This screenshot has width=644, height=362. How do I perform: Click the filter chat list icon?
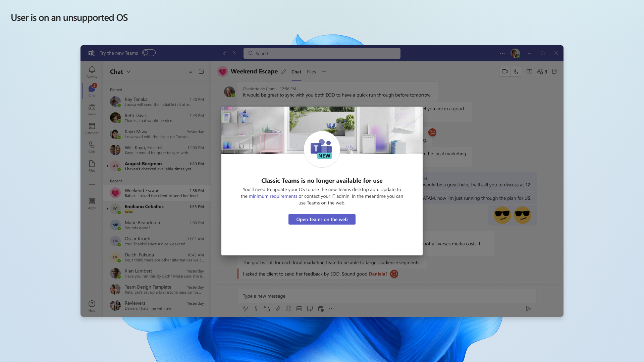(190, 71)
